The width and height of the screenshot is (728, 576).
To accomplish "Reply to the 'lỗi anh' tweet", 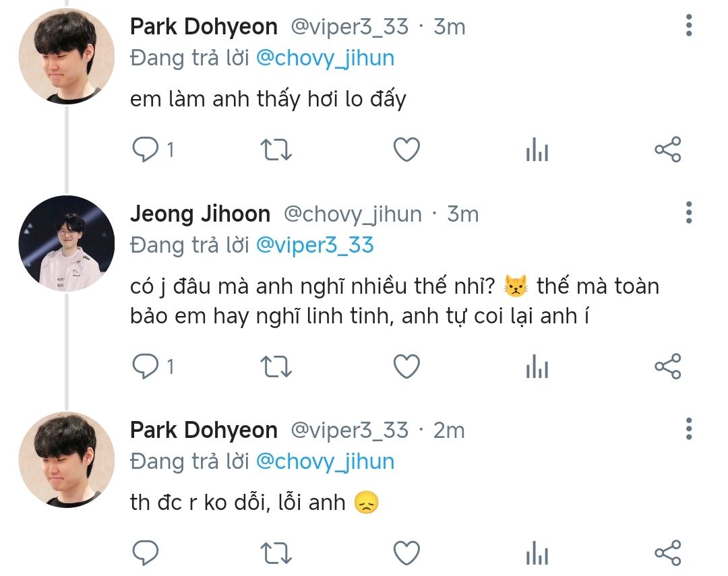I will pyautogui.click(x=144, y=554).
